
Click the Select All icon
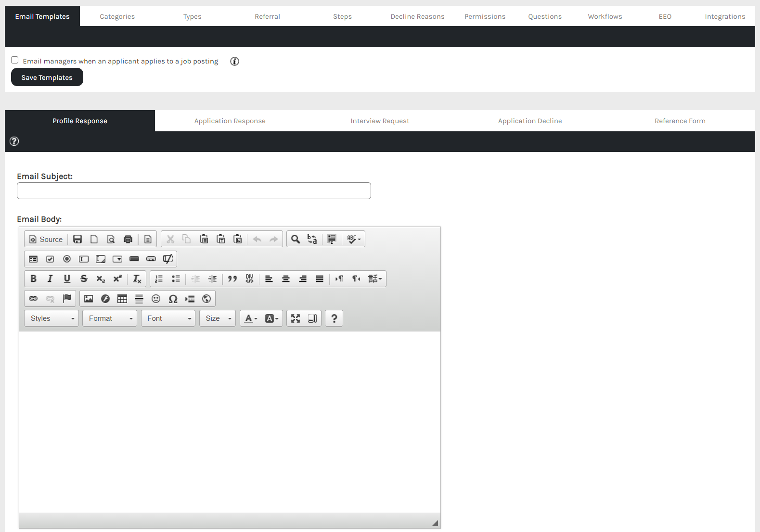[x=332, y=239]
